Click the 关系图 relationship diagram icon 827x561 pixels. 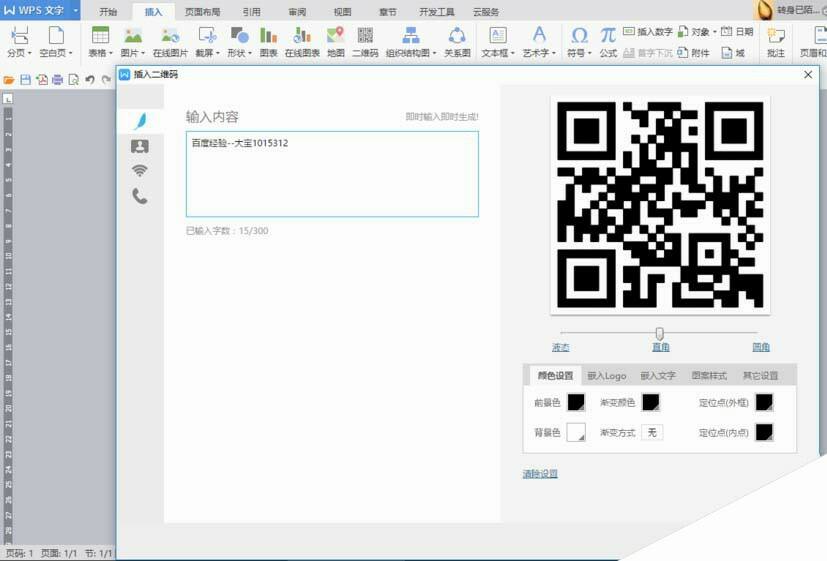point(457,35)
